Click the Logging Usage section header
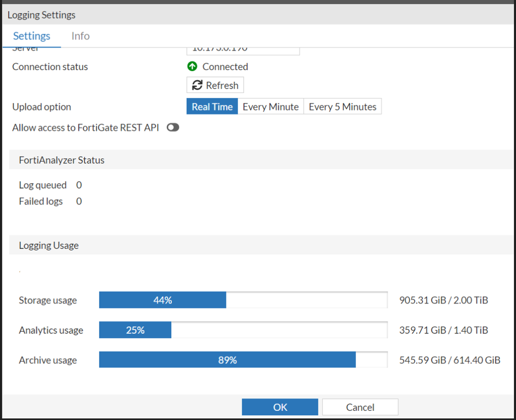The height and width of the screenshot is (420, 516). (x=49, y=246)
